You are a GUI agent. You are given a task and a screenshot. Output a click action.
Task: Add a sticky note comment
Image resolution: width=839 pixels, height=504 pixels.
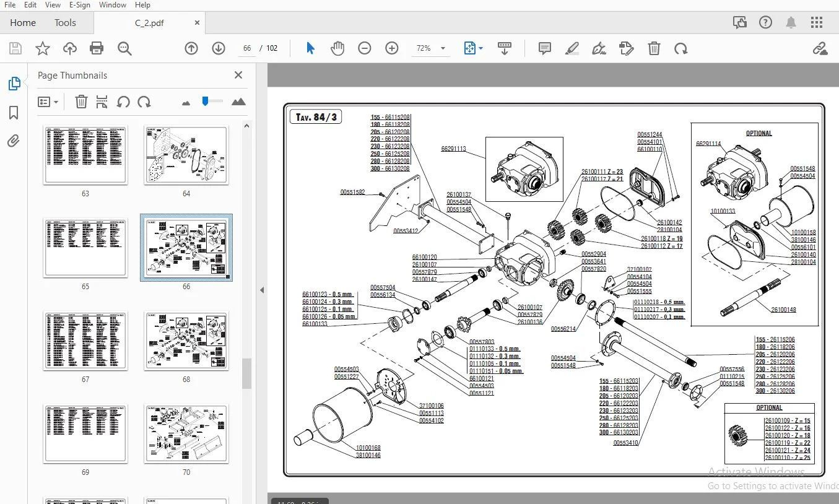coord(545,48)
